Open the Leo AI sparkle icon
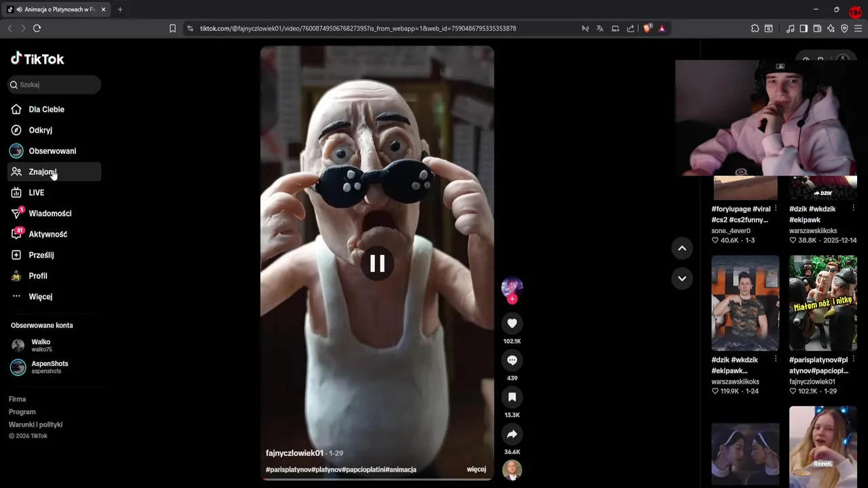868x488 pixels. (x=831, y=28)
